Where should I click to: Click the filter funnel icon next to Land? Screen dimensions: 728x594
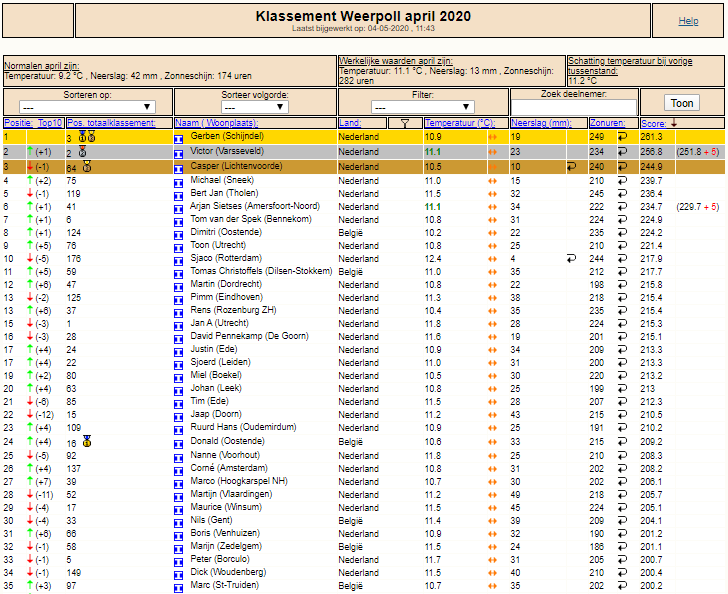click(x=405, y=124)
